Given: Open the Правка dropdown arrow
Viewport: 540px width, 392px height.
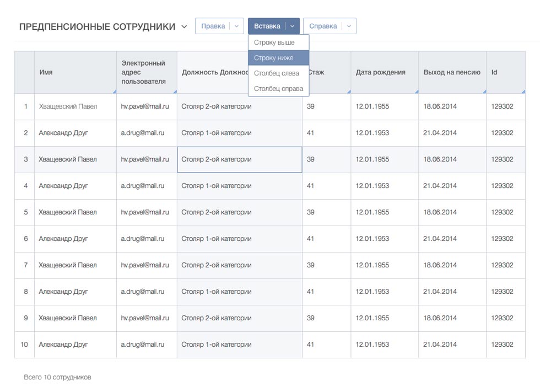Looking at the screenshot, I should (x=236, y=26).
